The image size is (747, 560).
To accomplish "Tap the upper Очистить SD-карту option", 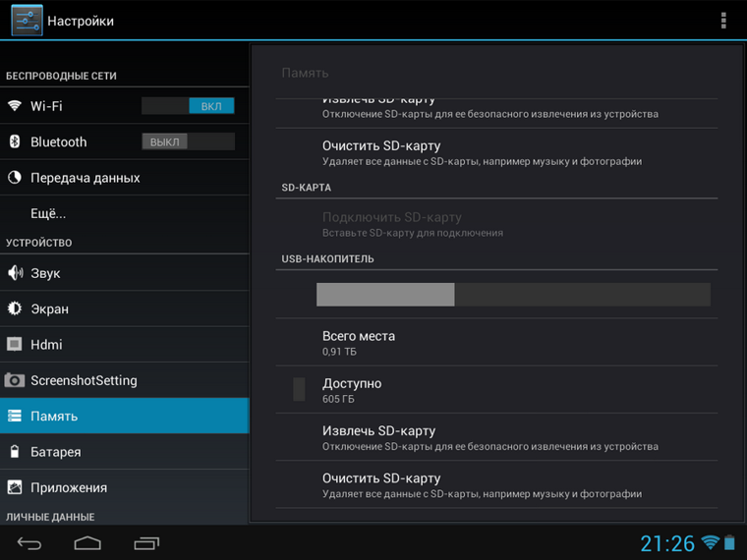I will (x=496, y=152).
